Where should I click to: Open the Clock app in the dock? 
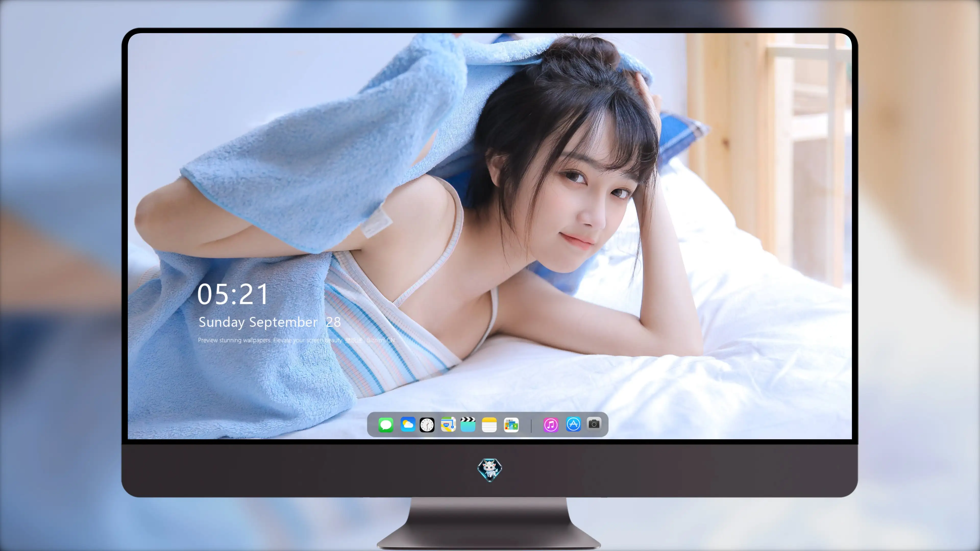427,425
